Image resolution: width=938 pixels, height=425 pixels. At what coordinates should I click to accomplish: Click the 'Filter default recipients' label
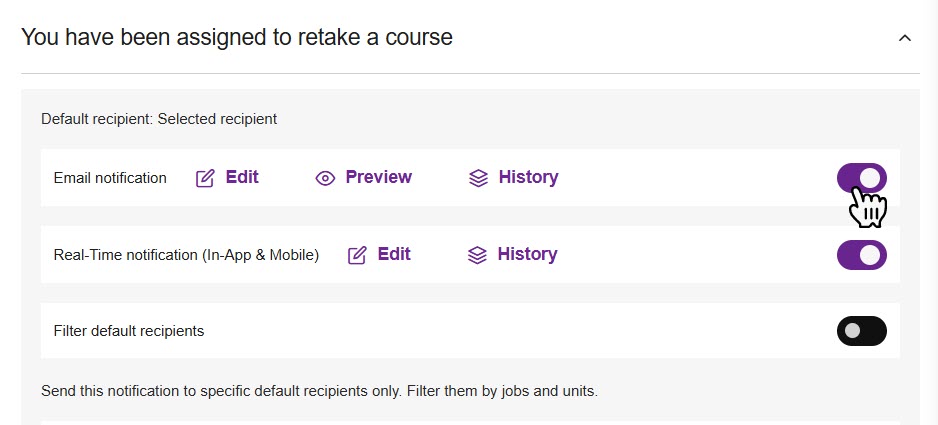point(129,331)
